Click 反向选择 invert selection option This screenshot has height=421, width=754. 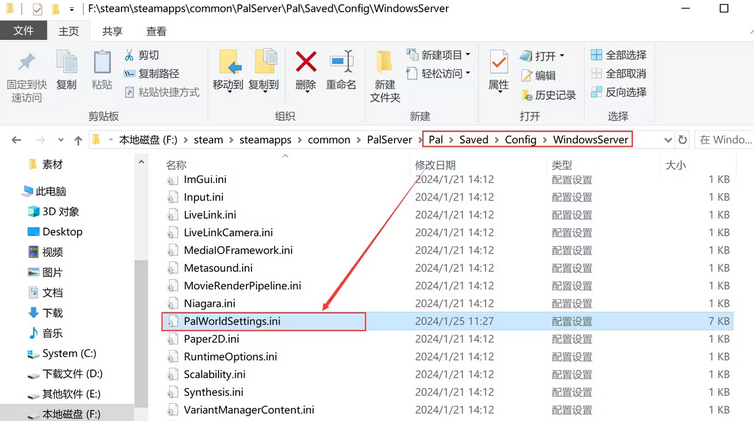pyautogui.click(x=618, y=92)
